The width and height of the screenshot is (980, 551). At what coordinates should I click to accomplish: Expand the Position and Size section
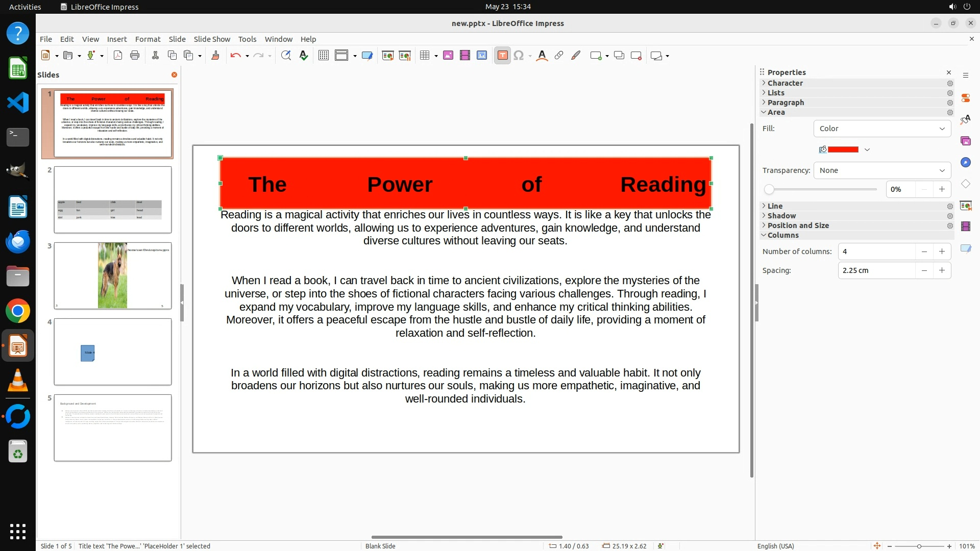tap(798, 226)
